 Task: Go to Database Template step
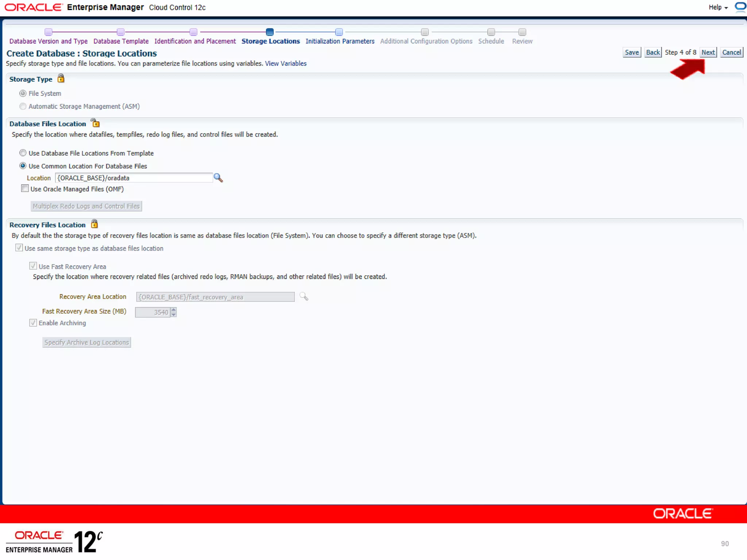click(x=121, y=41)
